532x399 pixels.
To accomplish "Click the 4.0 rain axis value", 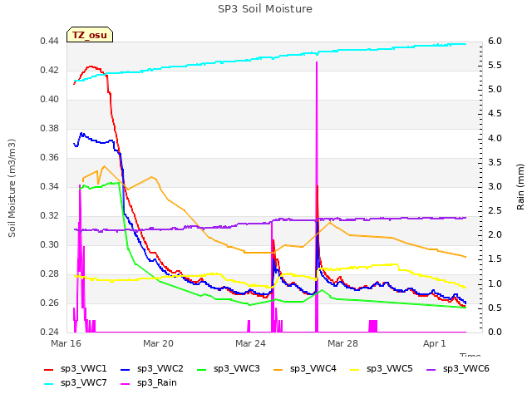I will pyautogui.click(x=495, y=139).
